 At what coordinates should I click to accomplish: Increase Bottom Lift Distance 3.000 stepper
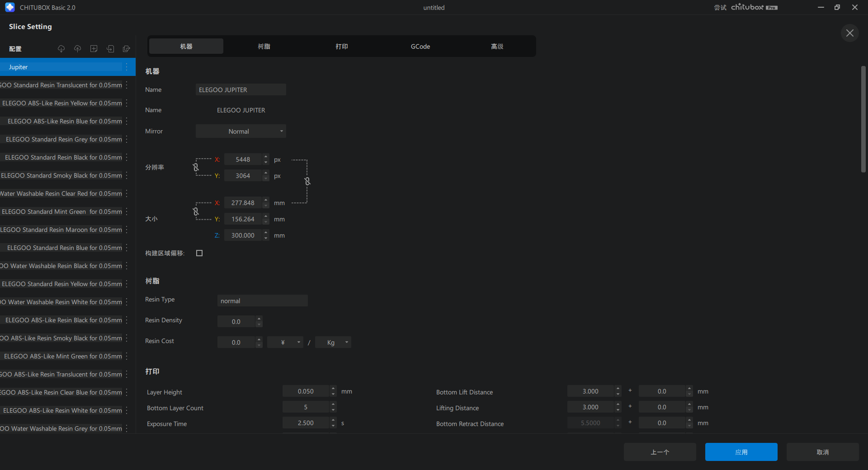coord(618,389)
